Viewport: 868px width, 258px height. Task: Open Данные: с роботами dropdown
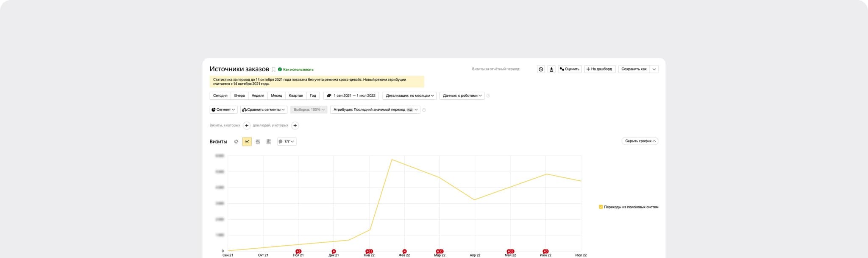[462, 96]
